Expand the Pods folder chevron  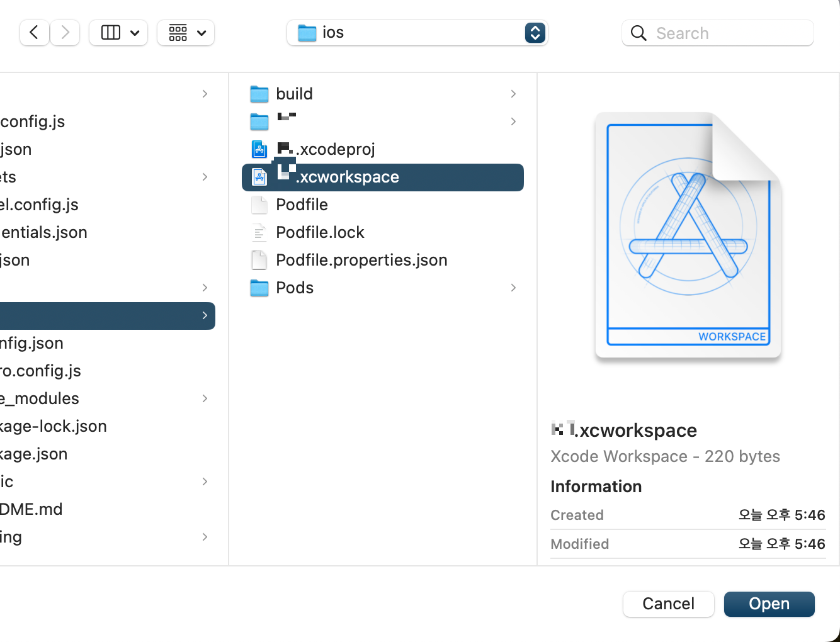[x=513, y=288]
